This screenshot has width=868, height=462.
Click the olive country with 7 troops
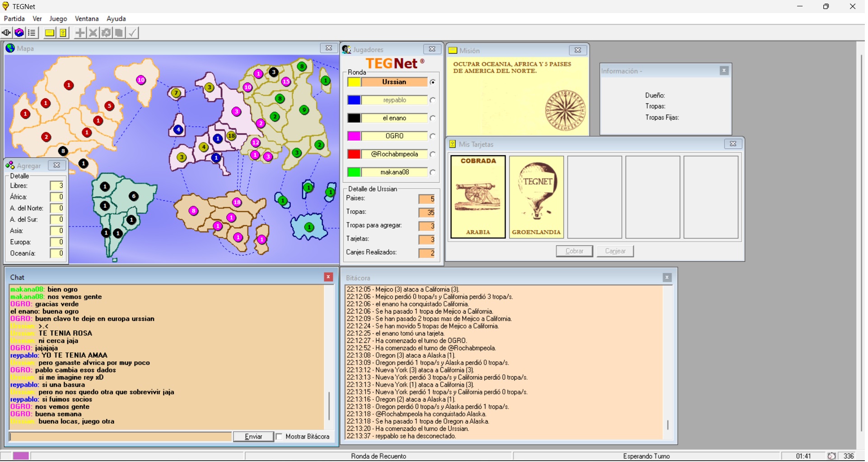(x=176, y=93)
